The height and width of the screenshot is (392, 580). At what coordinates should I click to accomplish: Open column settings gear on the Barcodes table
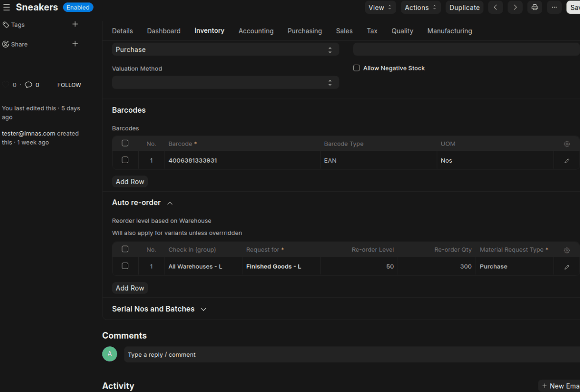tap(567, 144)
